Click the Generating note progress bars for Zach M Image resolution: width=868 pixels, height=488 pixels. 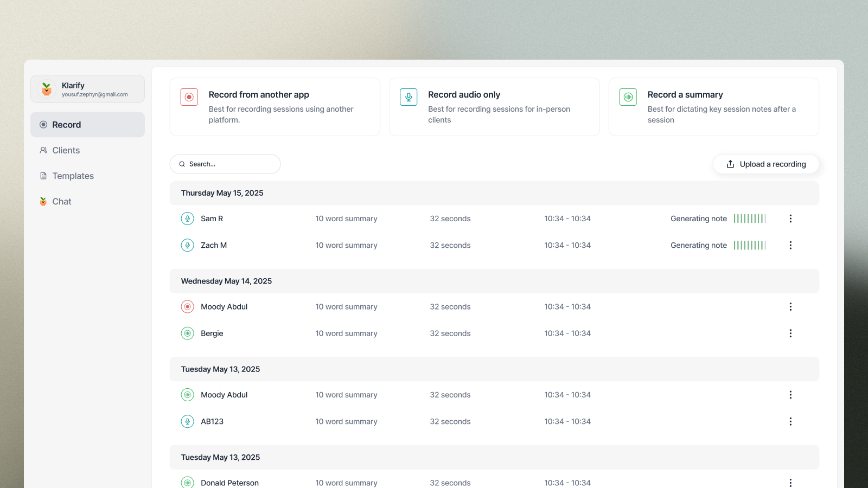tap(750, 245)
